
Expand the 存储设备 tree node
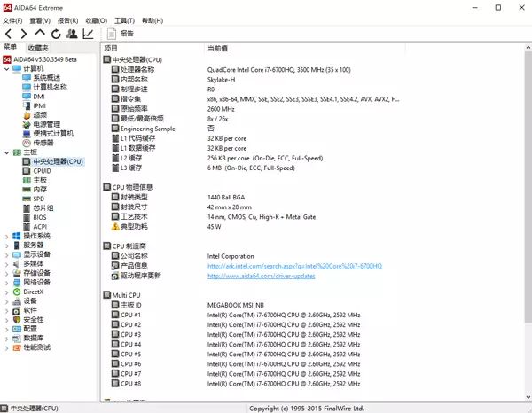[6, 273]
